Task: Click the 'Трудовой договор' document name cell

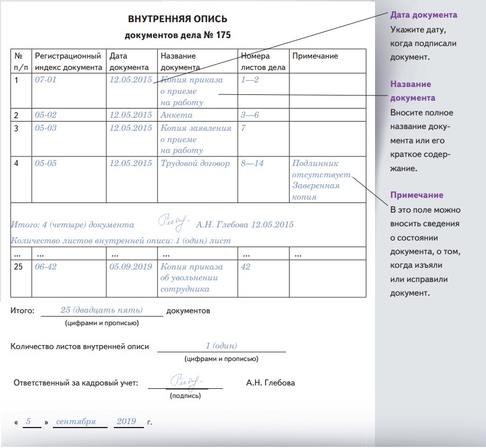Action: [x=195, y=163]
